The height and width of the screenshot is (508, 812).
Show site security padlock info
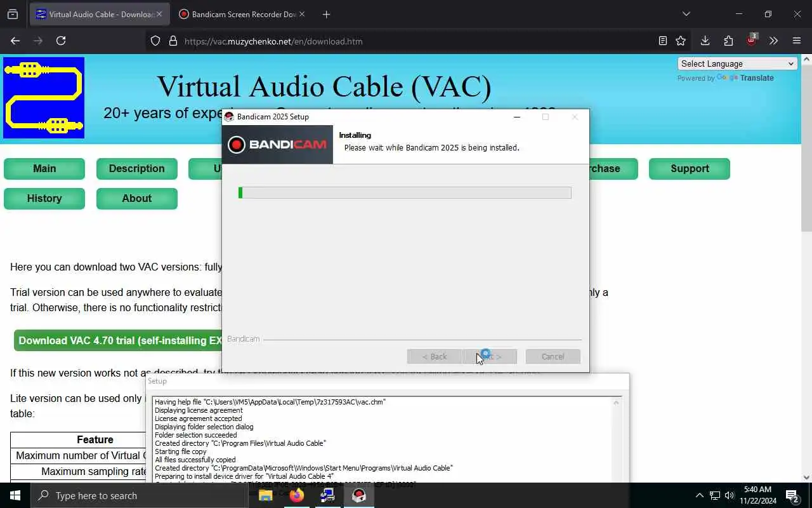(x=173, y=41)
